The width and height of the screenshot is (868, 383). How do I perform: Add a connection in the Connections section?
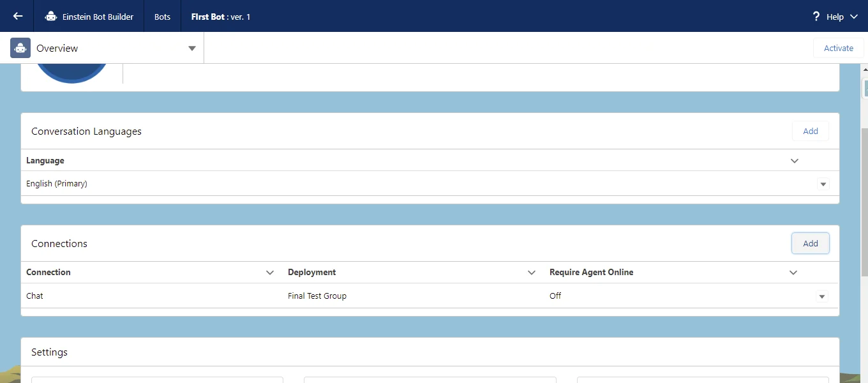pos(810,243)
